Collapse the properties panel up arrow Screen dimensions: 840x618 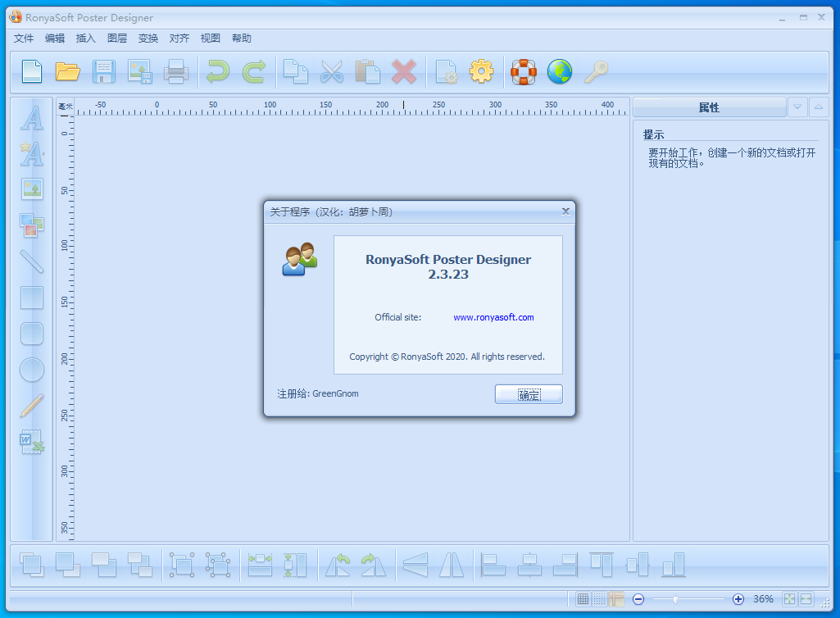pos(819,107)
